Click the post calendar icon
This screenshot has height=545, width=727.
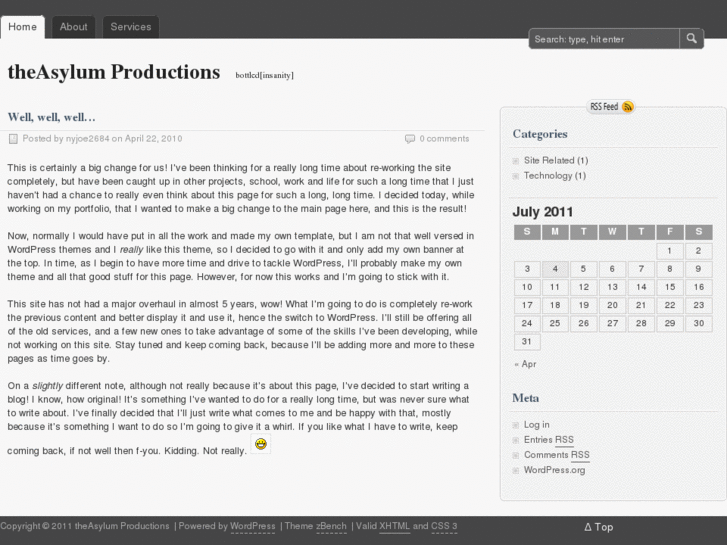click(13, 138)
